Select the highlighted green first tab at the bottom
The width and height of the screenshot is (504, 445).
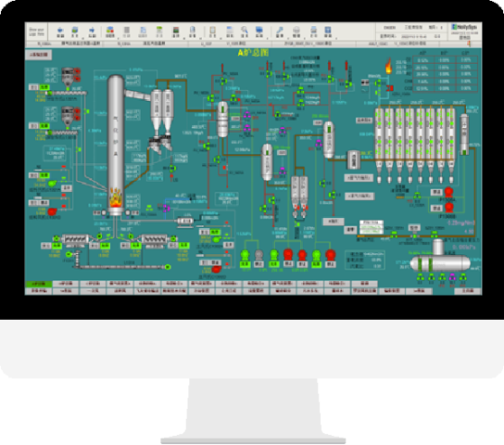tap(39, 284)
